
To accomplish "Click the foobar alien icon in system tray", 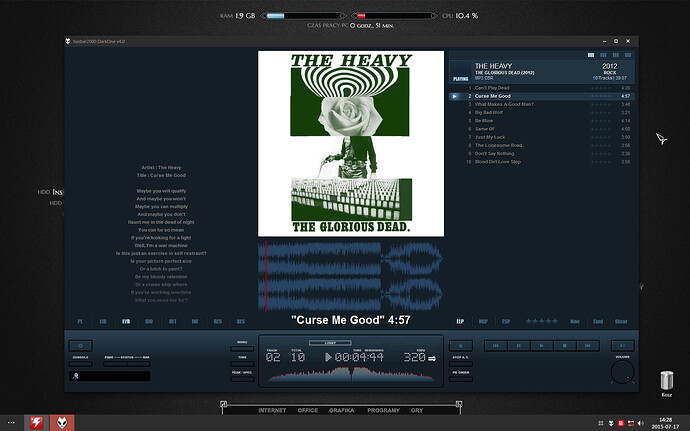I will [611, 423].
